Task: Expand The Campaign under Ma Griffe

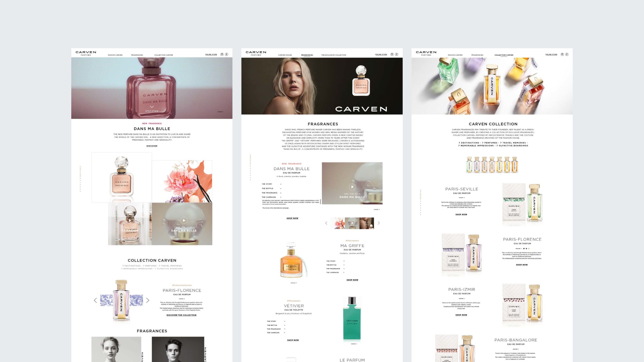Action: (x=336, y=272)
